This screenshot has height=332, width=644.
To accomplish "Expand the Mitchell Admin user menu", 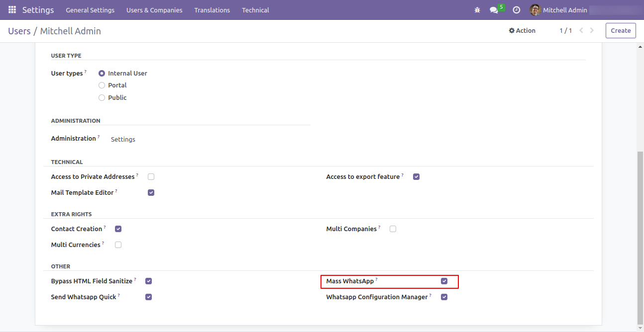I will 564,10.
